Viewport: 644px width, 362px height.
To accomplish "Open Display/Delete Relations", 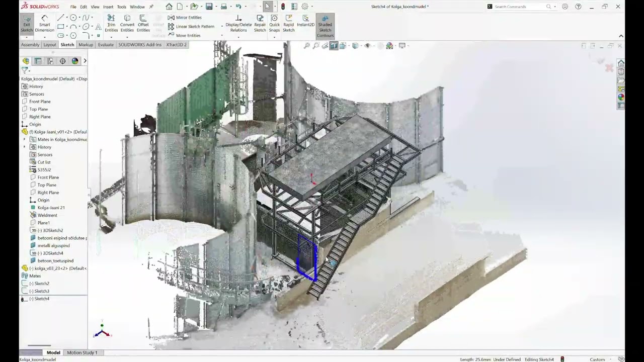I will (x=238, y=24).
